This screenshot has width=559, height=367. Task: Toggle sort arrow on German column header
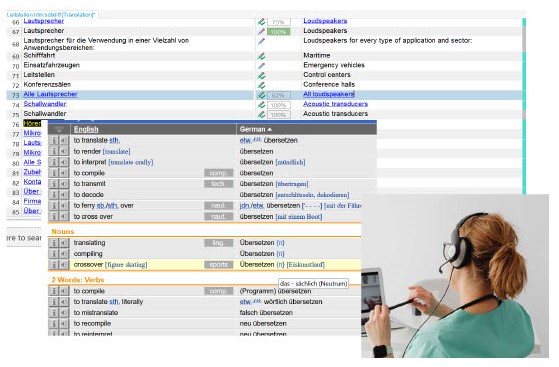pyautogui.click(x=270, y=129)
